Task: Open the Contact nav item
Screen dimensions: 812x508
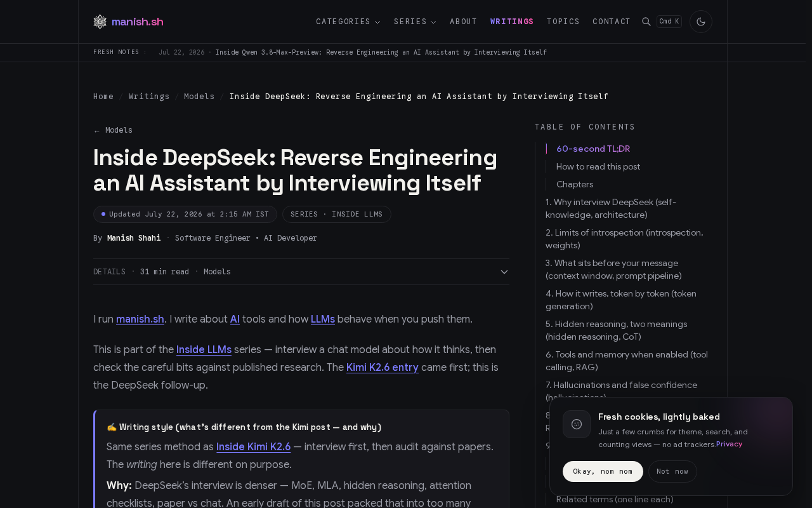Action: coord(612,22)
